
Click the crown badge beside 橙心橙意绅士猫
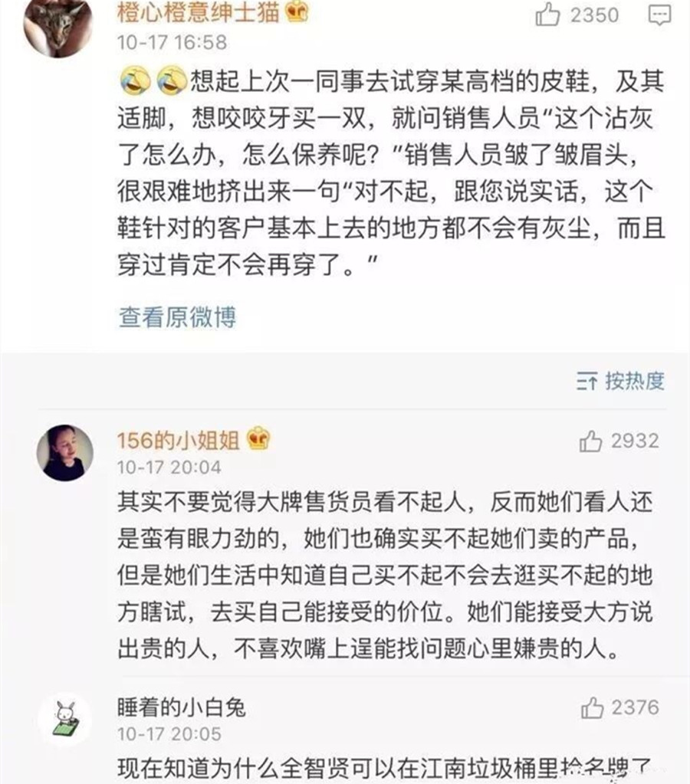tap(298, 10)
